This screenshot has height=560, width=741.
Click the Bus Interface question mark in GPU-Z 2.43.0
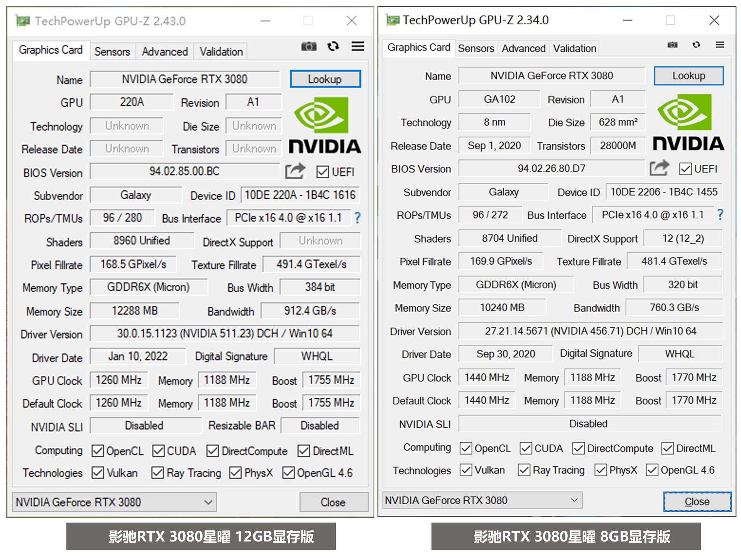pyautogui.click(x=358, y=218)
